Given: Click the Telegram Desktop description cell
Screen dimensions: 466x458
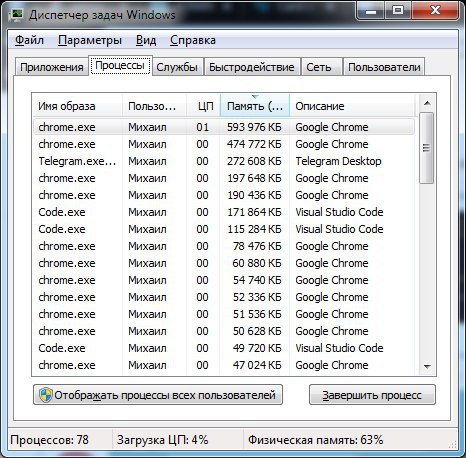Looking at the screenshot, I should pyautogui.click(x=338, y=161).
